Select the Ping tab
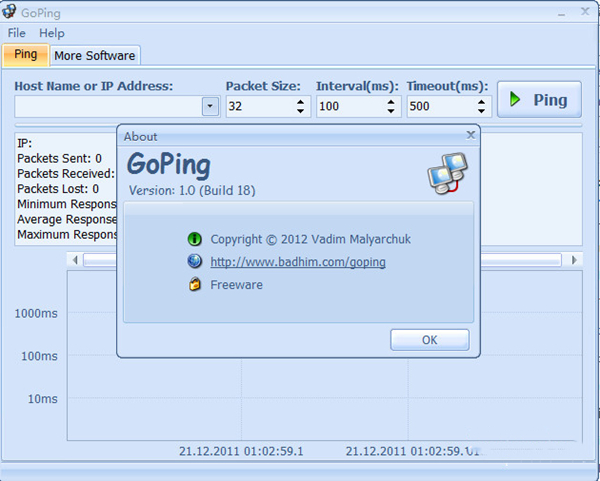The image size is (600, 481). (26, 55)
